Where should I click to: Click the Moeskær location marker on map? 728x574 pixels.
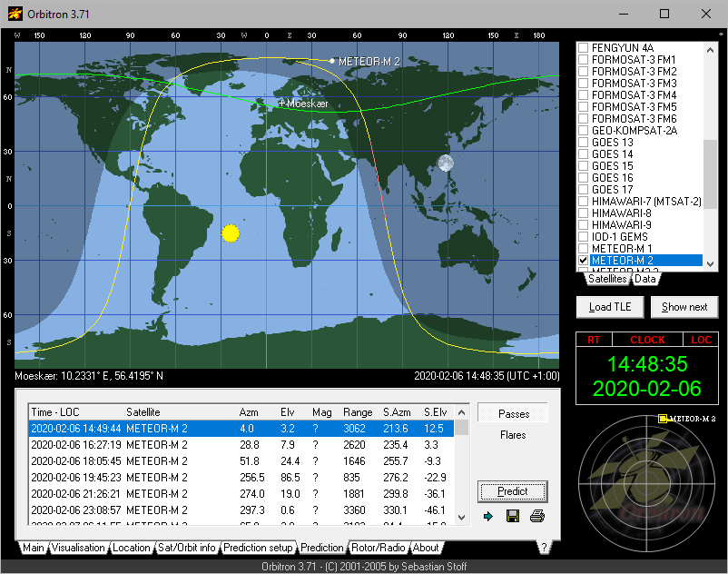[281, 104]
